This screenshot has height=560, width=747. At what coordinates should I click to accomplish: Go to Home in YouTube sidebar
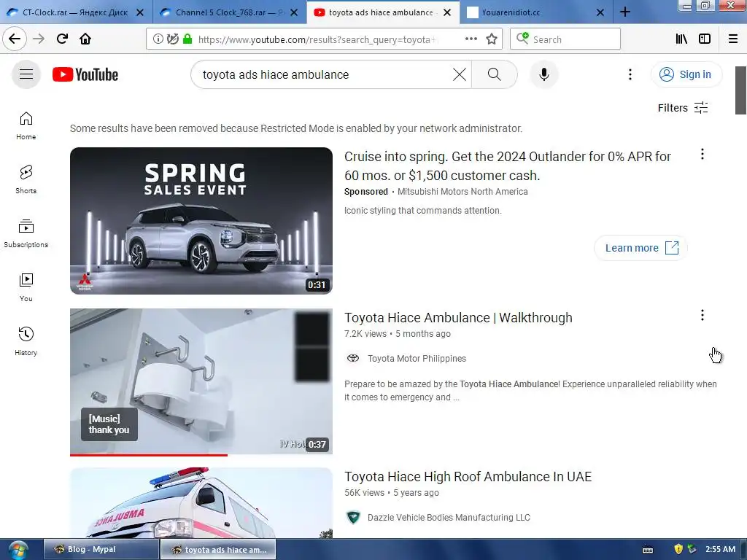click(x=26, y=125)
